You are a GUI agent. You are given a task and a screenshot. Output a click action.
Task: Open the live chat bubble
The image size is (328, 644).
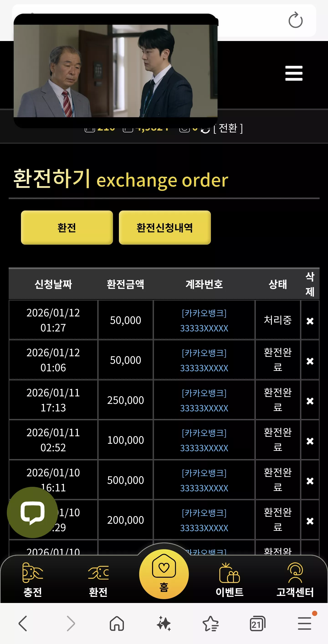pos(33,512)
